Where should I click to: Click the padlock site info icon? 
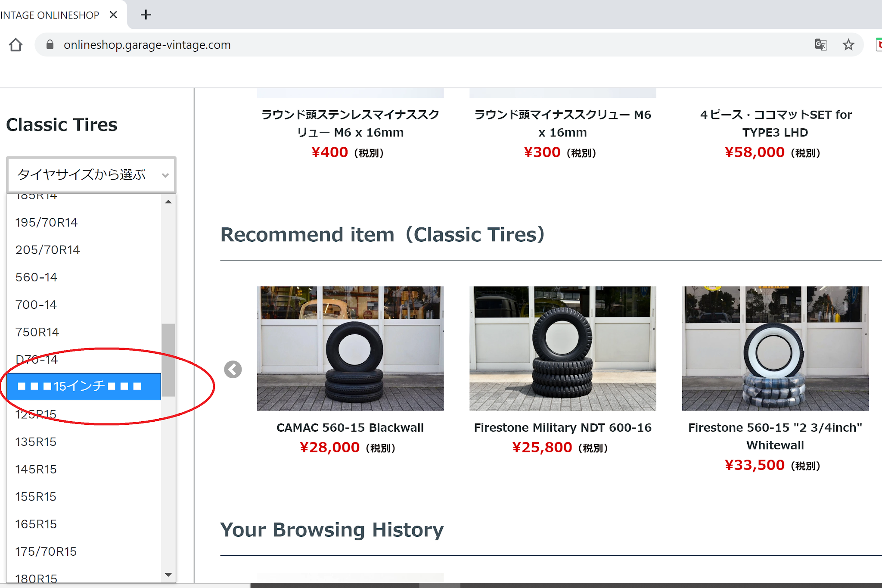click(50, 45)
